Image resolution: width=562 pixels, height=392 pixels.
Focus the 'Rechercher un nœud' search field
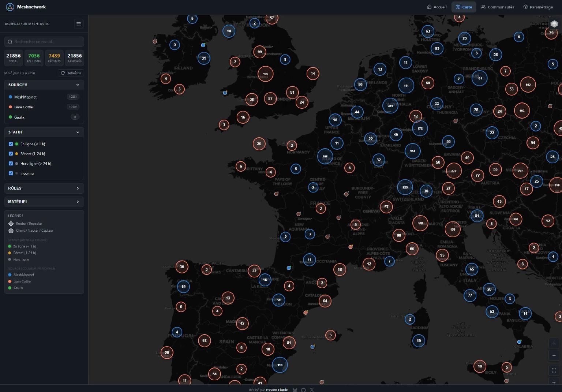pos(45,42)
